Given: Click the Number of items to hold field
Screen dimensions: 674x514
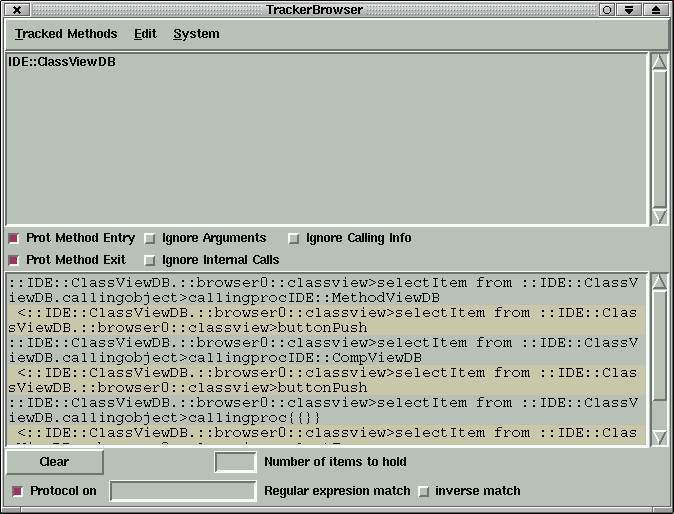Looking at the screenshot, I should click(236, 462).
